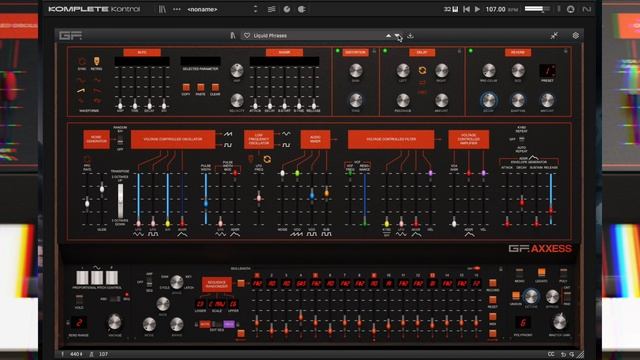This screenshot has width=640, height=360.
Task: Select previous preset with up arrow
Action: (388, 36)
